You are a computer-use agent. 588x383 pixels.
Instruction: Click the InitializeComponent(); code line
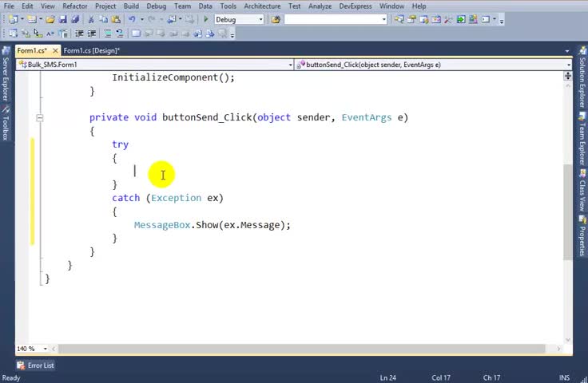[173, 77]
